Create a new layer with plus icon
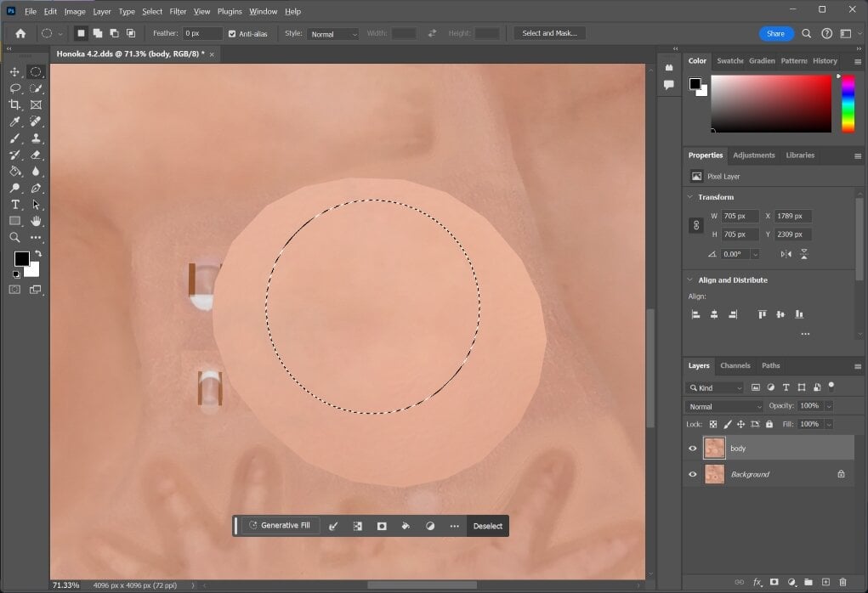Screen dimensions: 868x593 (825, 582)
